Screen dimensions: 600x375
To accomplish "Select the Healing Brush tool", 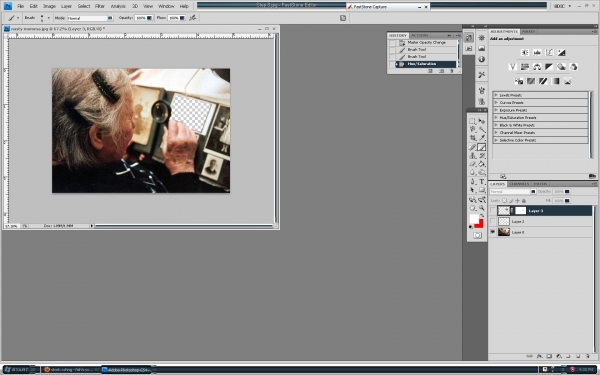I will pos(473,147).
